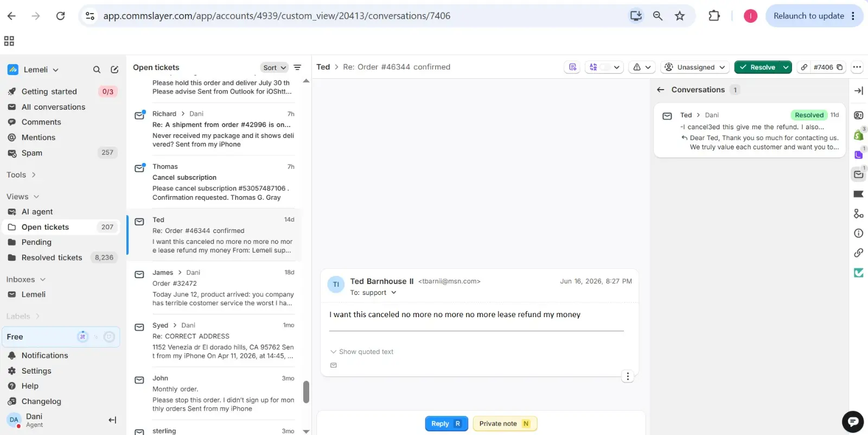Open Syed's CORRECT ADDRESS ticket
The width and height of the screenshot is (868, 435).
214,341
